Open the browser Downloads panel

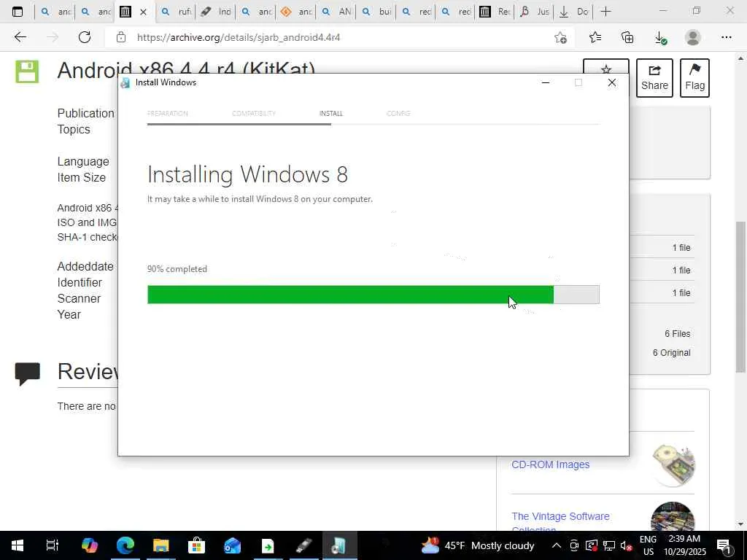659,38
